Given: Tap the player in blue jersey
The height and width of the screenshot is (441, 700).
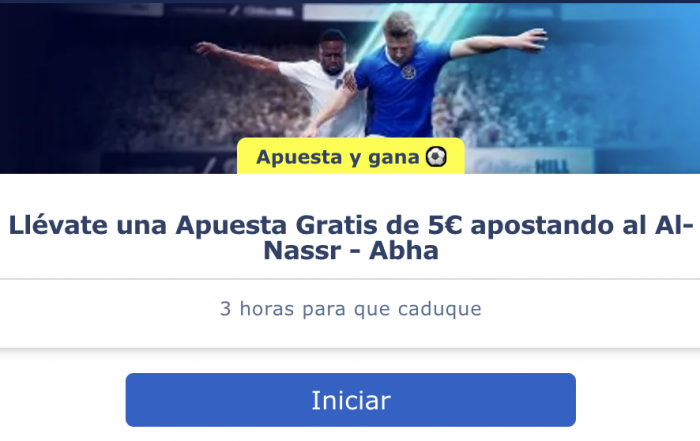Looking at the screenshot, I should pos(402,76).
